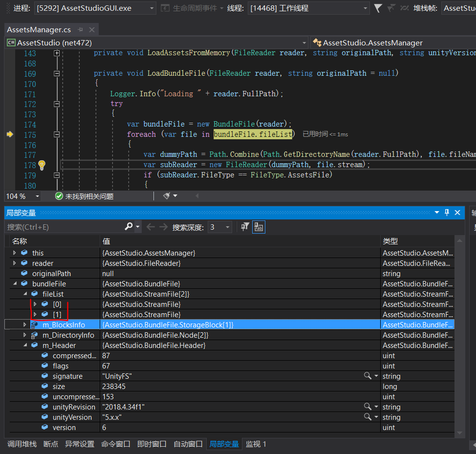476x454 pixels.
Task: Toggle the hex display button in locals toolbar
Action: [x=259, y=227]
